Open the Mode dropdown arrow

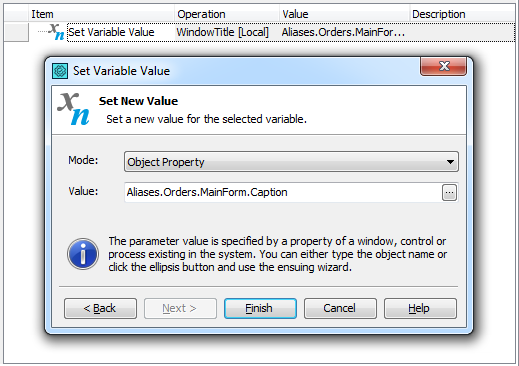coord(450,162)
